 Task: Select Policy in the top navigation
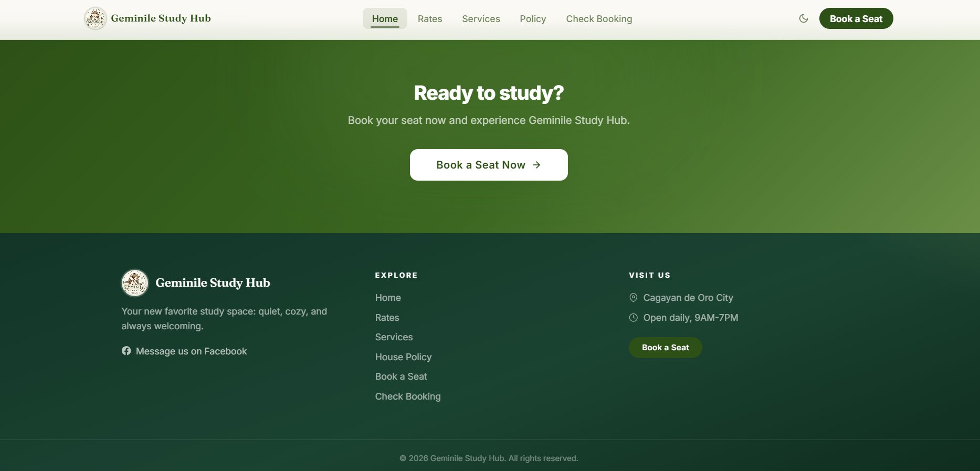point(533,19)
